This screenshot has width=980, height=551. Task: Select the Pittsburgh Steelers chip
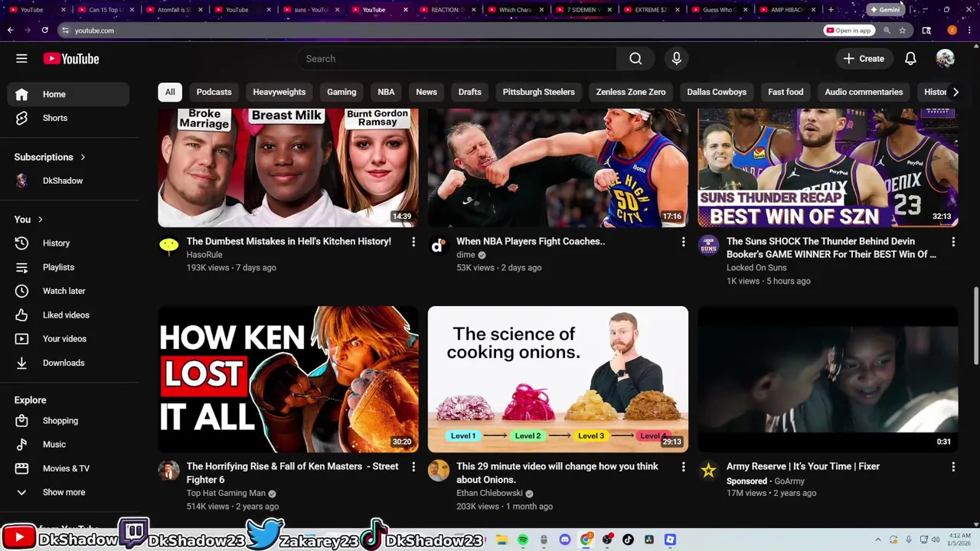pos(539,92)
